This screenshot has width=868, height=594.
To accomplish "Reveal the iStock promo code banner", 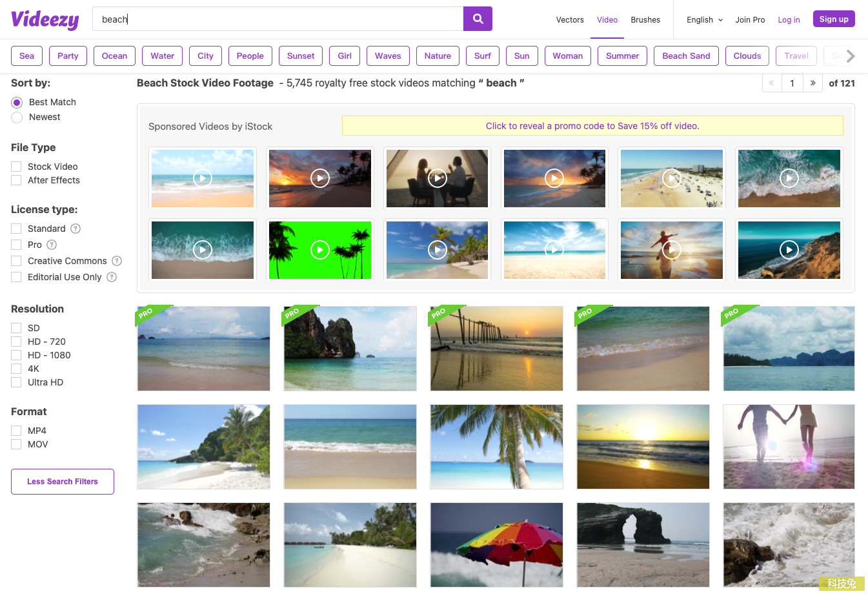I will (592, 126).
